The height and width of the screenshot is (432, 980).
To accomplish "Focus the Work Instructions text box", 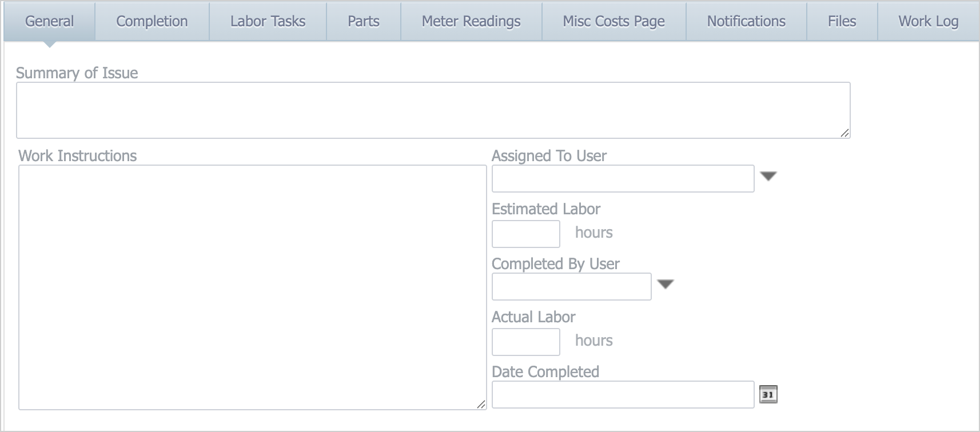I will click(252, 287).
